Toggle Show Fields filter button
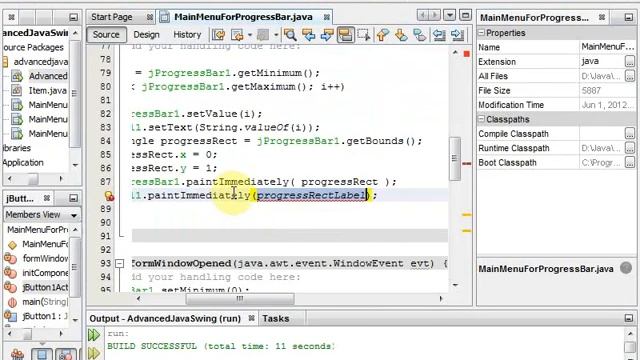The image size is (640, 360). pyautogui.click(x=42, y=354)
